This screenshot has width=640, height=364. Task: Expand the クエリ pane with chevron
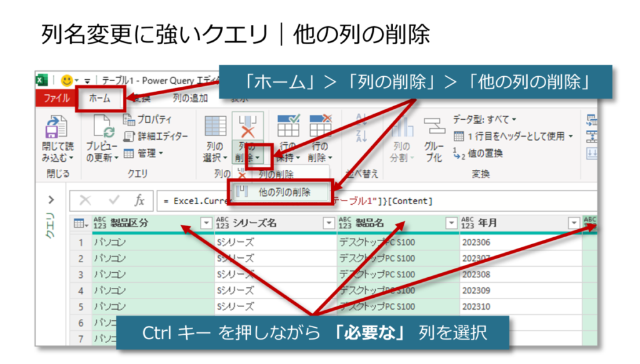[x=51, y=200]
